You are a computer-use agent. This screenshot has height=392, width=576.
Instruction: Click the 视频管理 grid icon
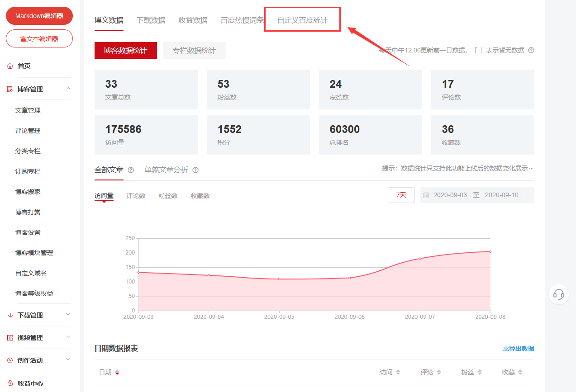click(10, 338)
